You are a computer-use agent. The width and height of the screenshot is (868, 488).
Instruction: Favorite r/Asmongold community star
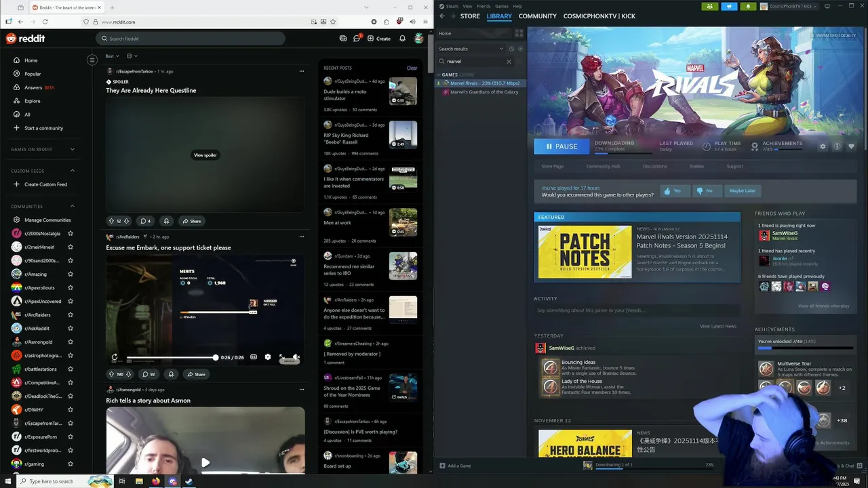click(x=70, y=342)
